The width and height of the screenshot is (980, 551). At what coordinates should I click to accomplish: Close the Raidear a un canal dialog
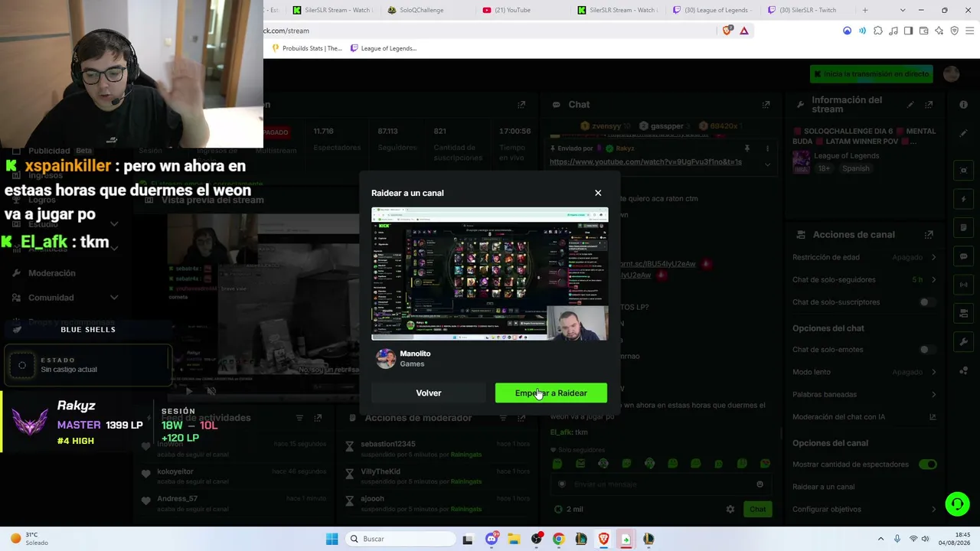click(x=598, y=193)
